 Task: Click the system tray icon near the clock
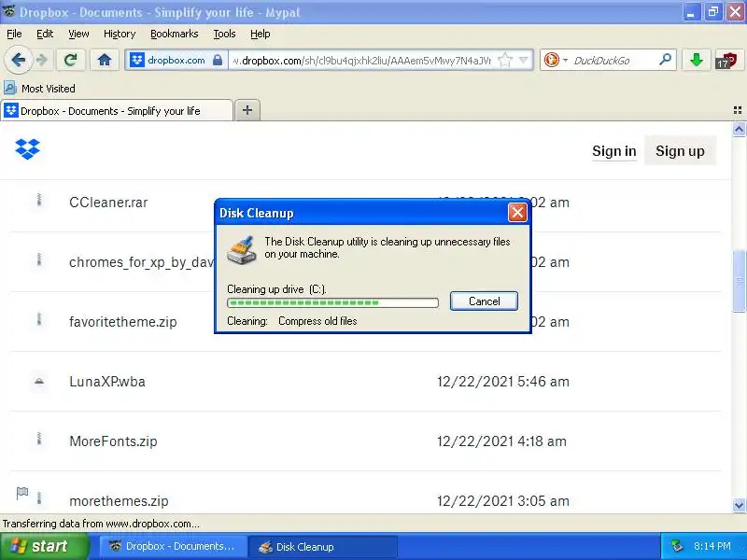pyautogui.click(x=677, y=546)
